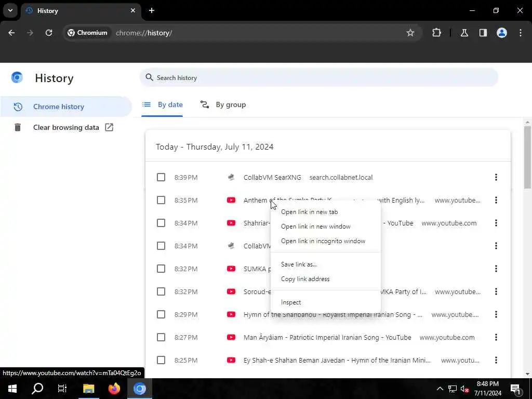The image size is (532, 399).
Task: Switch to the By date tab
Action: tap(162, 105)
